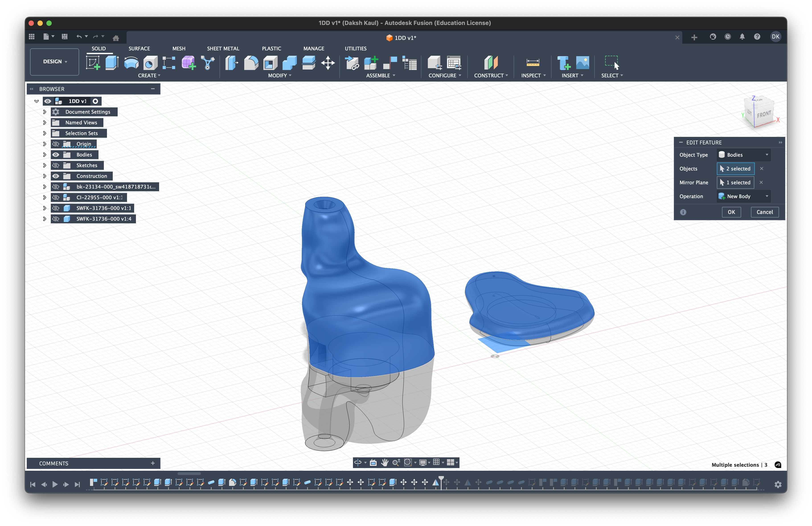
Task: Click the Extrude tool icon
Action: (x=112, y=63)
